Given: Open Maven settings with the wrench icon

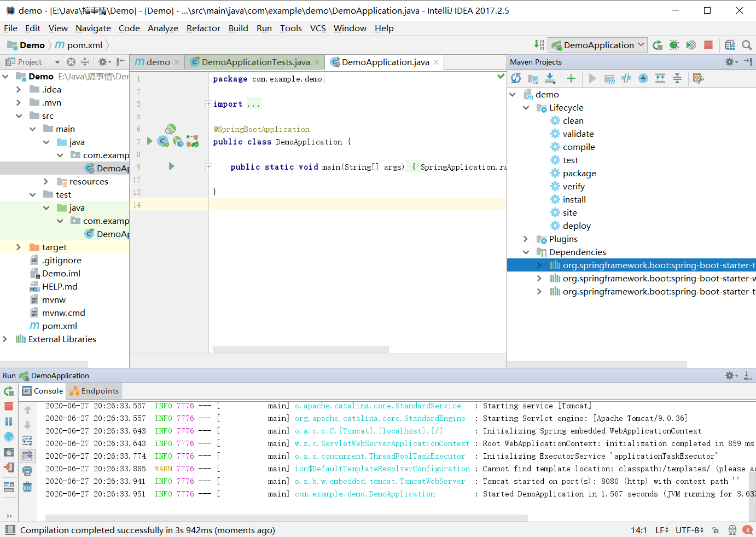Looking at the screenshot, I should 698,78.
